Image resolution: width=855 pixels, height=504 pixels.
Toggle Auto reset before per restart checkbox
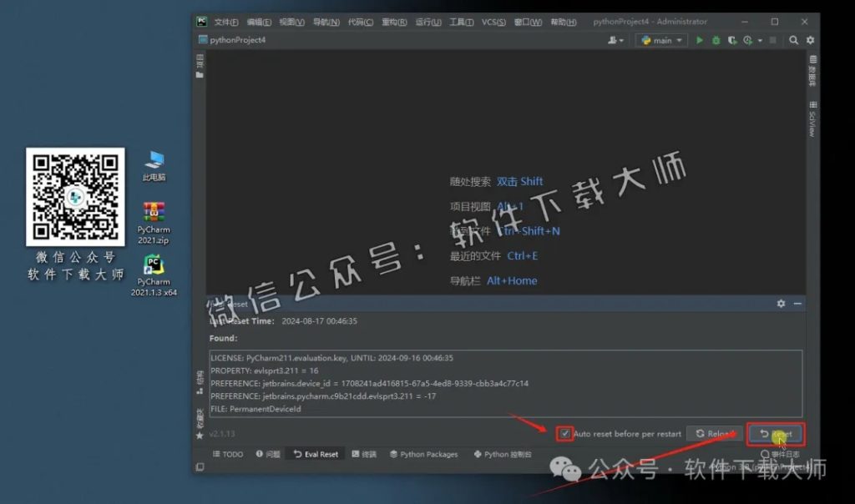coord(567,435)
